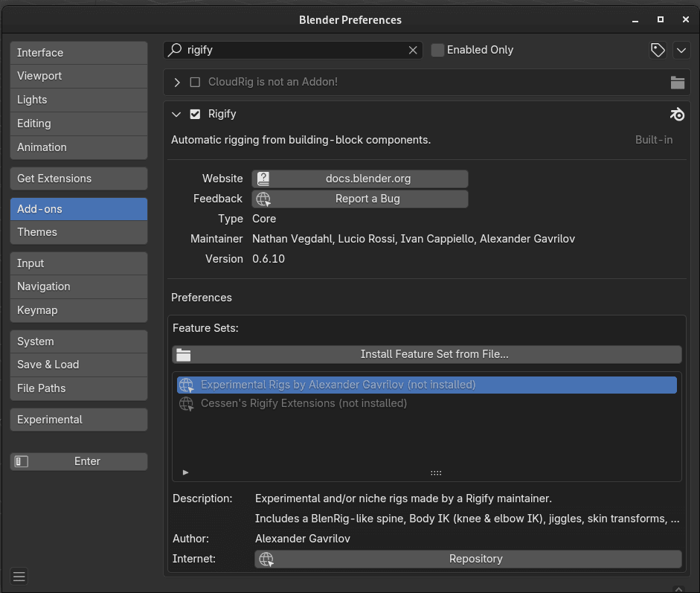The width and height of the screenshot is (700, 593).
Task: Enable the CloudRig is not an Addon checkbox
Action: pyautogui.click(x=195, y=82)
